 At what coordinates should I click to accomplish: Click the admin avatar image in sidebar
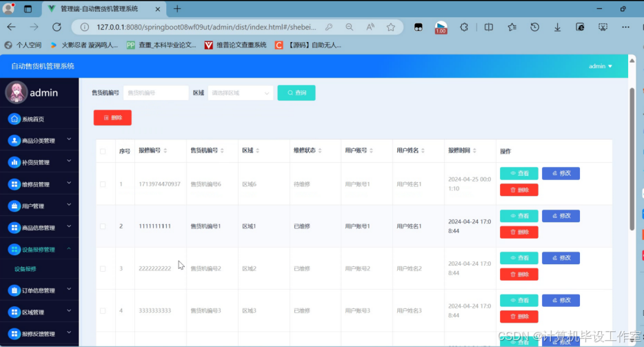click(17, 92)
